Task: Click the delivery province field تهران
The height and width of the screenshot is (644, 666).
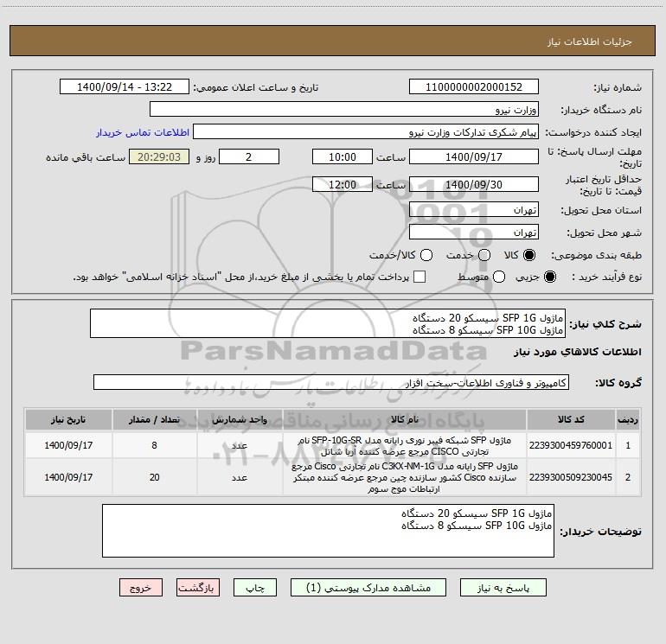Action: [474, 209]
